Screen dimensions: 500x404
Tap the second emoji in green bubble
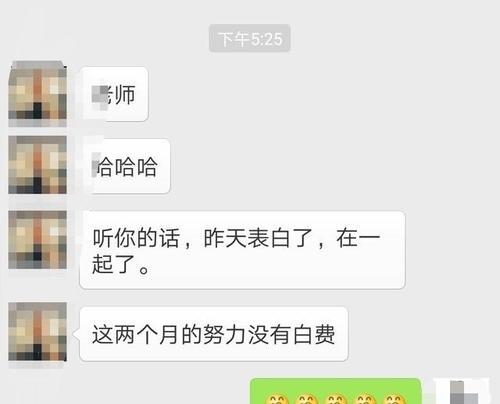[x=306, y=399]
